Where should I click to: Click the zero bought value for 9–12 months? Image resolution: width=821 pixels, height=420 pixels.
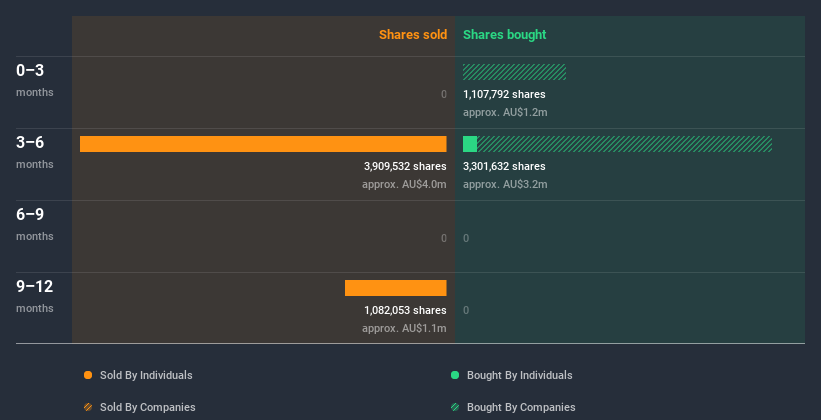(466, 310)
